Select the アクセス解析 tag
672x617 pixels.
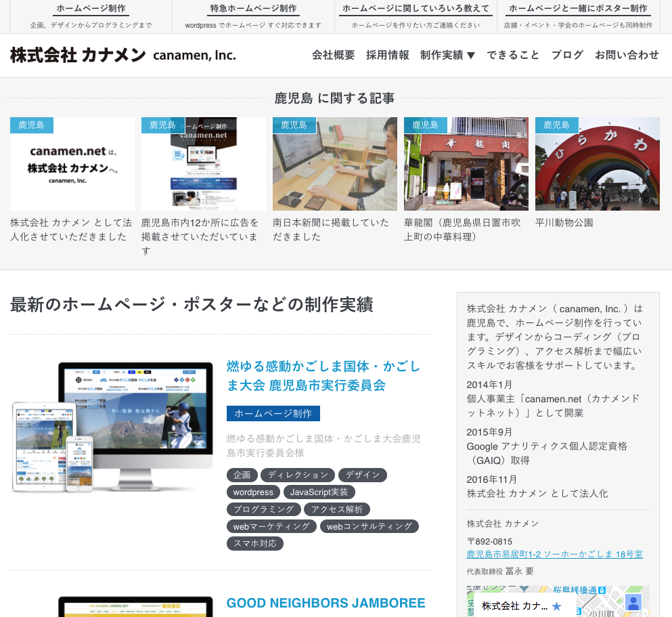click(336, 509)
